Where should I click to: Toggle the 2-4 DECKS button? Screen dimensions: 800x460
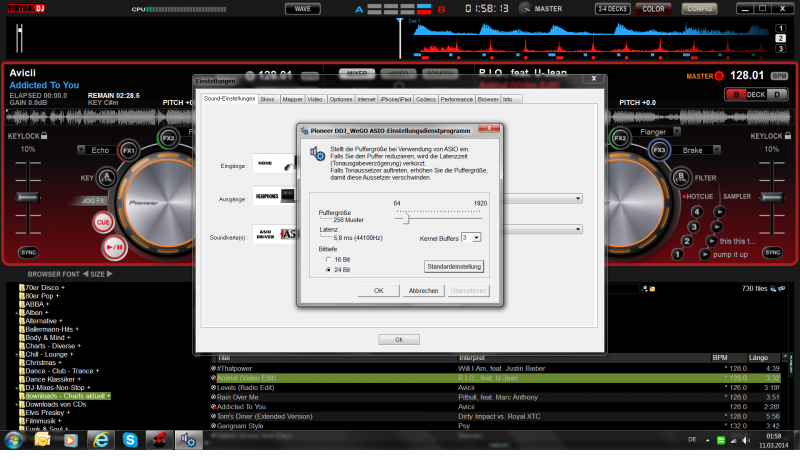pos(612,9)
